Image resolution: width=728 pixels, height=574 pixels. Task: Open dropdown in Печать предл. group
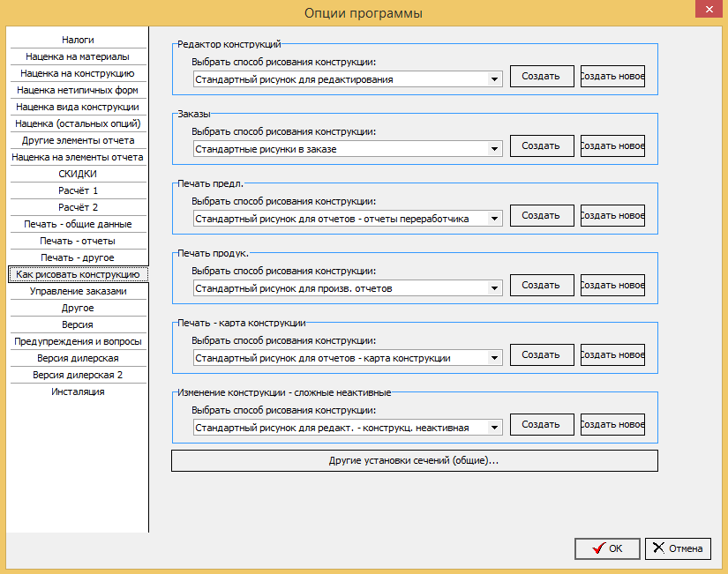coord(494,219)
